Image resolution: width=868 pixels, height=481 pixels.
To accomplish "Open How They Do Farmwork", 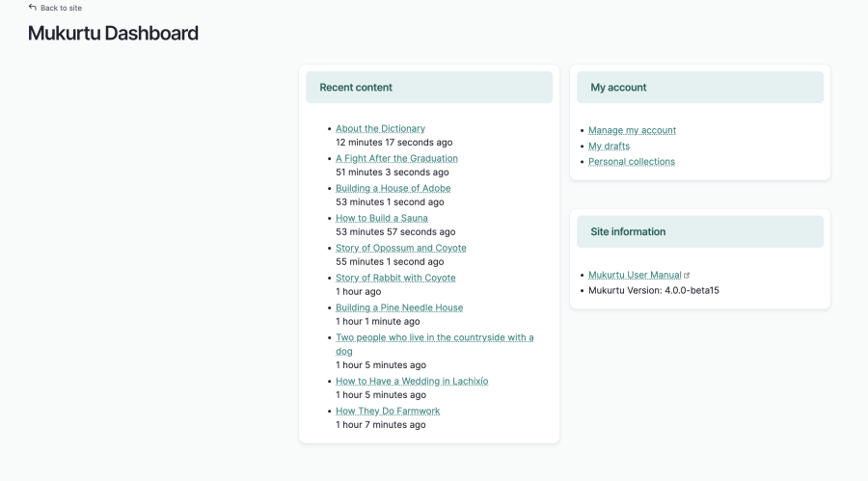I will click(388, 412).
